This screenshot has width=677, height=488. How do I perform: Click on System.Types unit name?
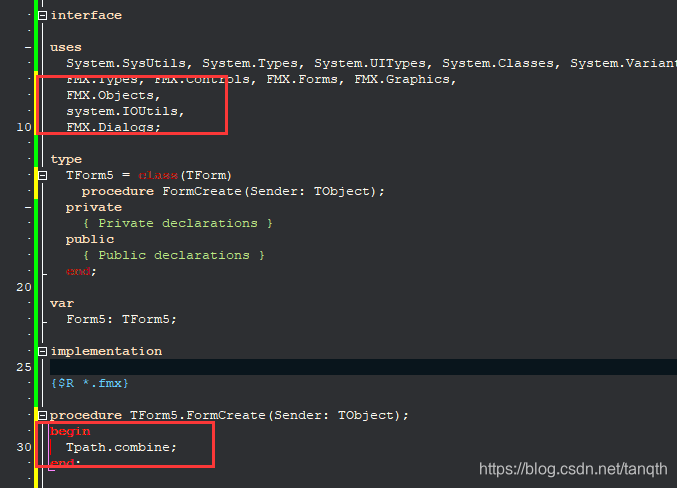pyautogui.click(x=250, y=63)
